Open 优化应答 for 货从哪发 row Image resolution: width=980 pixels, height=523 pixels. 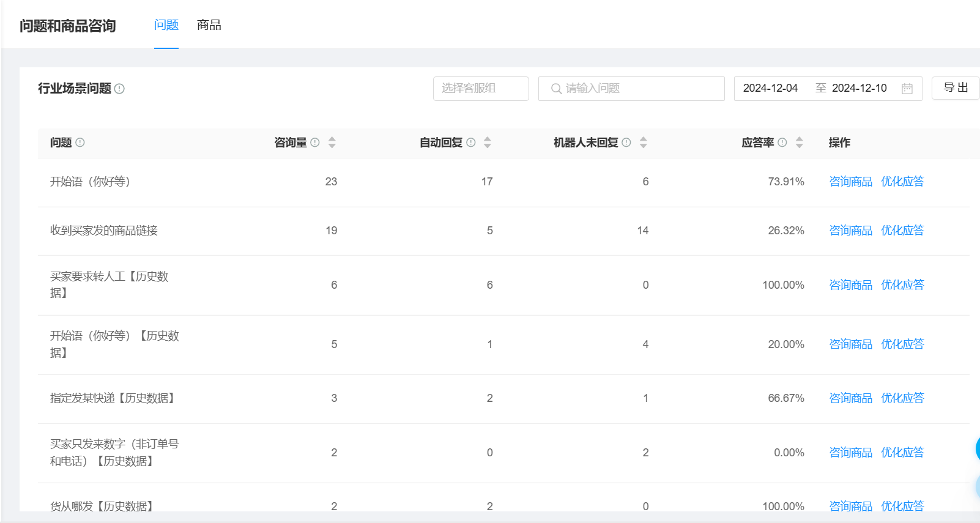(x=902, y=506)
